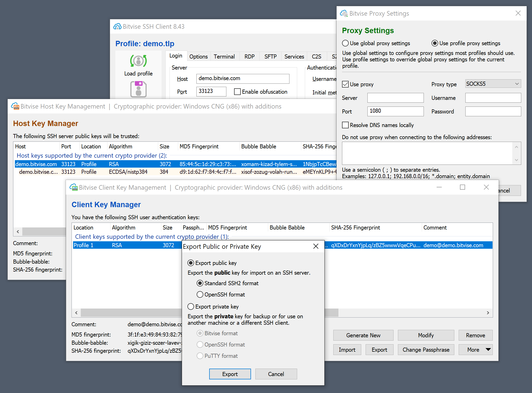Open the SFTP tab
Screen dimensions: 532x393
270,56
